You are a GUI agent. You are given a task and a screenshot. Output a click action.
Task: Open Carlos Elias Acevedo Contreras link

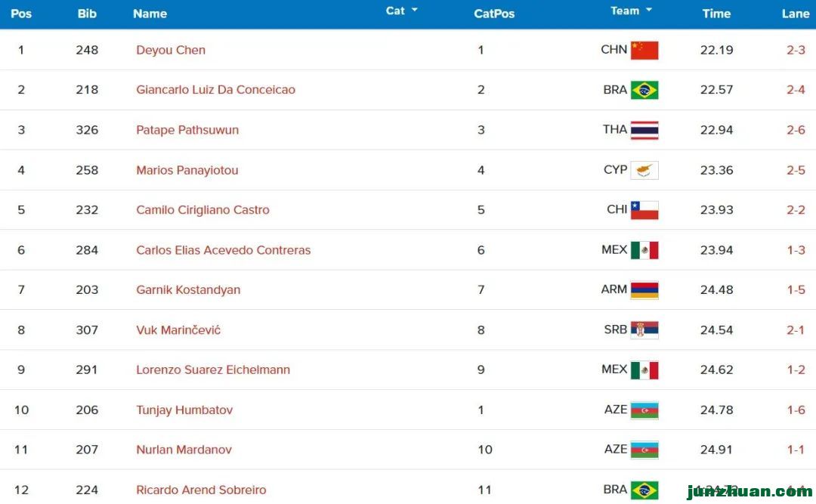point(223,250)
